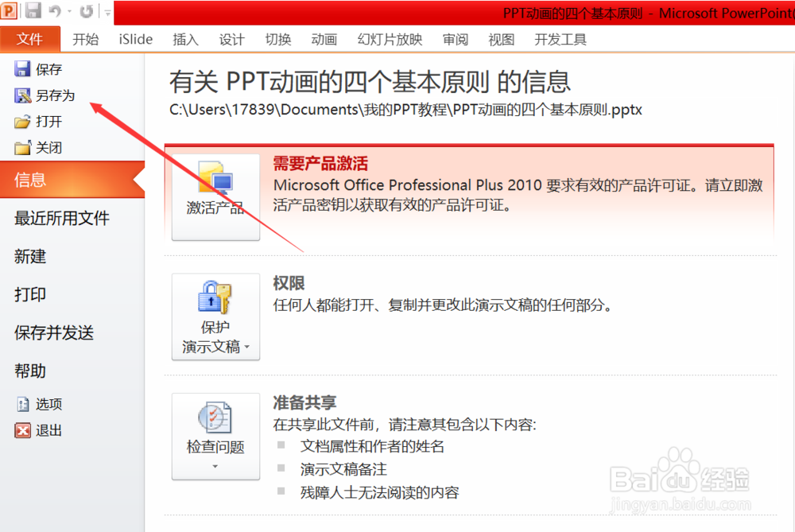The height and width of the screenshot is (532, 795).
Task: Click the 需要产品激活 heading
Action: (320, 164)
